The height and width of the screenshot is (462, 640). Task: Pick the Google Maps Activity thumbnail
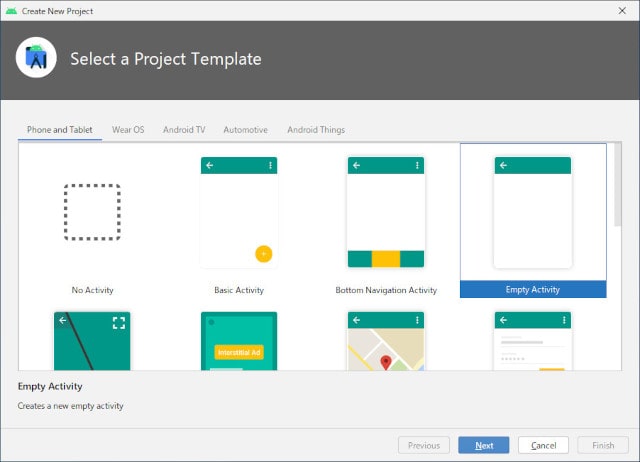pos(386,340)
